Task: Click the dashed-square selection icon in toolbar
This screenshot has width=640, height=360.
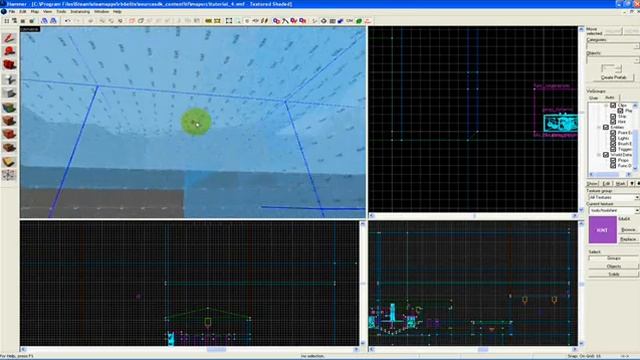Action: [229, 21]
